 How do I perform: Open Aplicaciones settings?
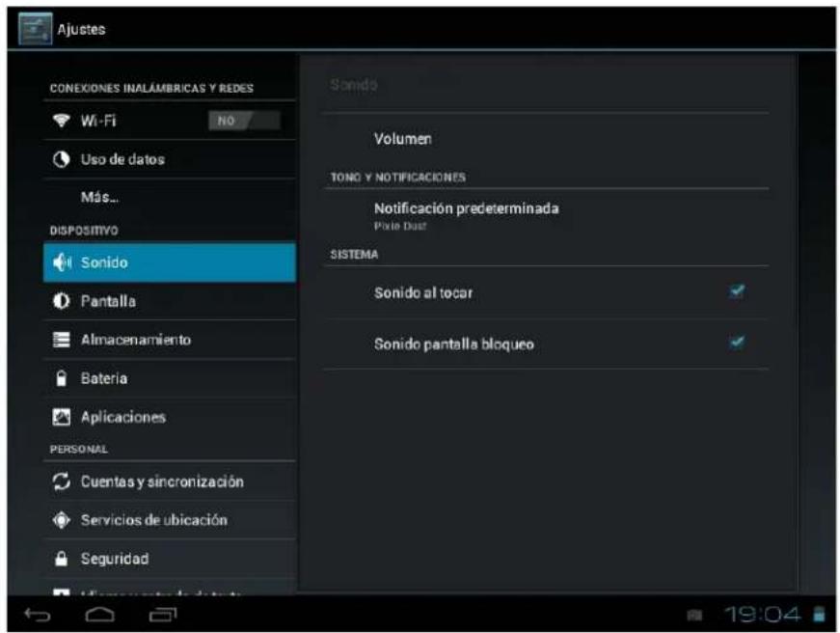[170, 417]
